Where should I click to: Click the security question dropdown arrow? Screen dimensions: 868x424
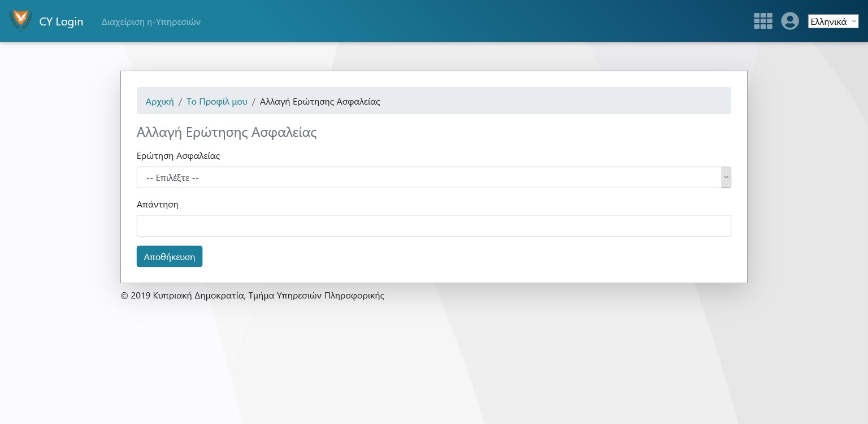726,178
